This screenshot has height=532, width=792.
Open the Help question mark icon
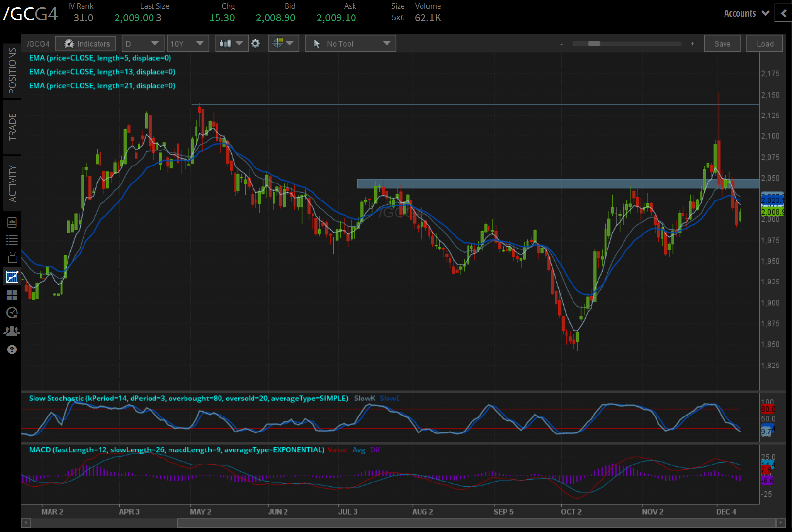tap(12, 349)
